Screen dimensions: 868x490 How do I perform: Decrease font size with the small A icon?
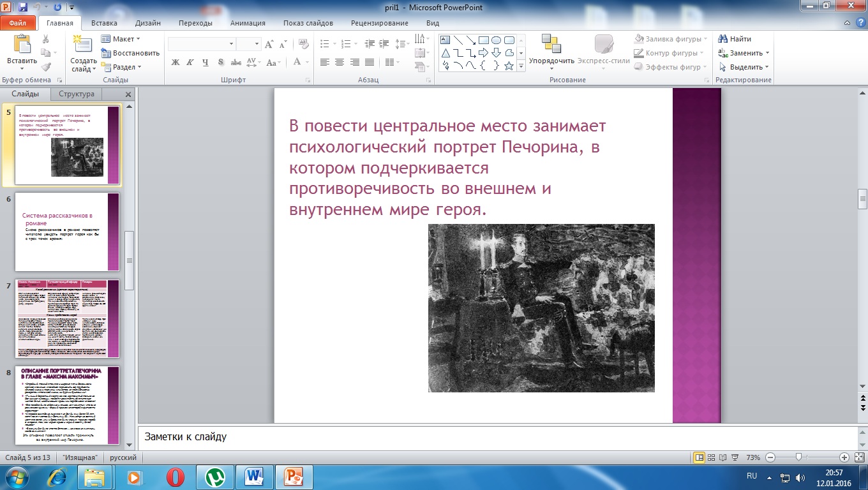click(x=285, y=44)
